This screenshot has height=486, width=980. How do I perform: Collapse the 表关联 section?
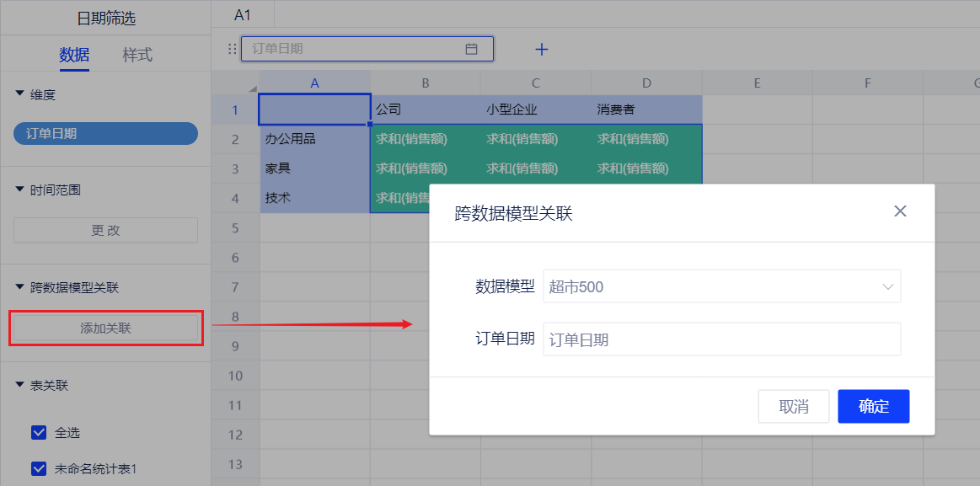[19, 385]
